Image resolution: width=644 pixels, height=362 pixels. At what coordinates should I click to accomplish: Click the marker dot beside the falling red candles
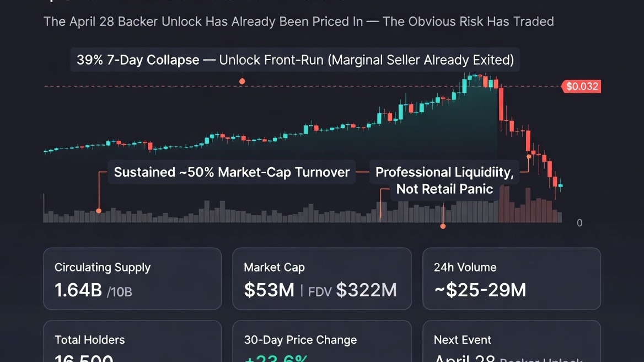click(x=529, y=157)
